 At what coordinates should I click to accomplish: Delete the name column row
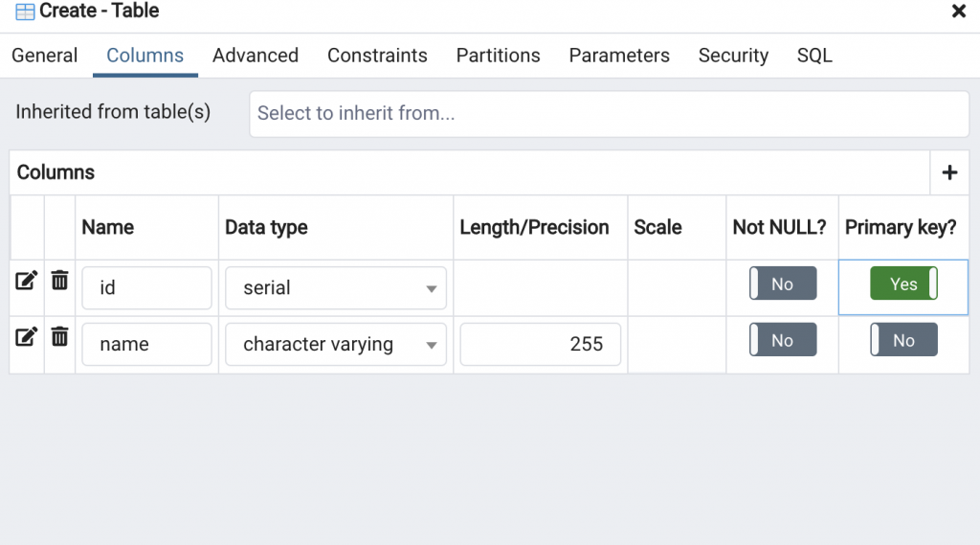(x=59, y=337)
